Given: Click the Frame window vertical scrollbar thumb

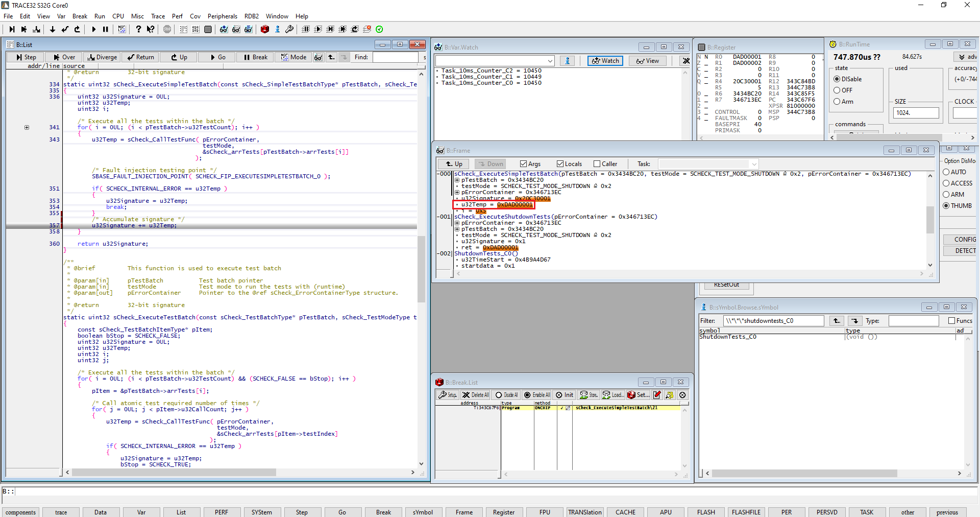Looking at the screenshot, I should click(930, 220).
